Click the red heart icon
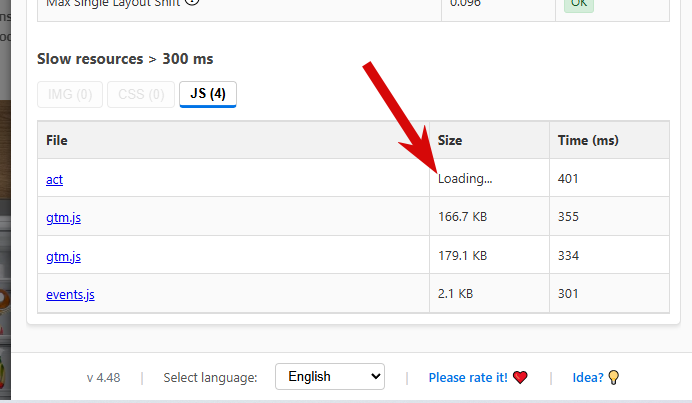Image resolution: width=692 pixels, height=403 pixels. 520,377
